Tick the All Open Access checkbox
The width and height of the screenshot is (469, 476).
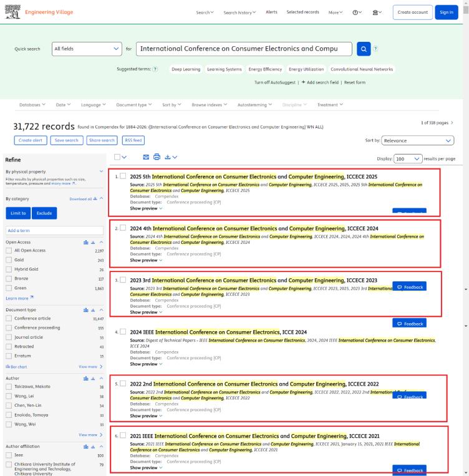click(x=9, y=250)
